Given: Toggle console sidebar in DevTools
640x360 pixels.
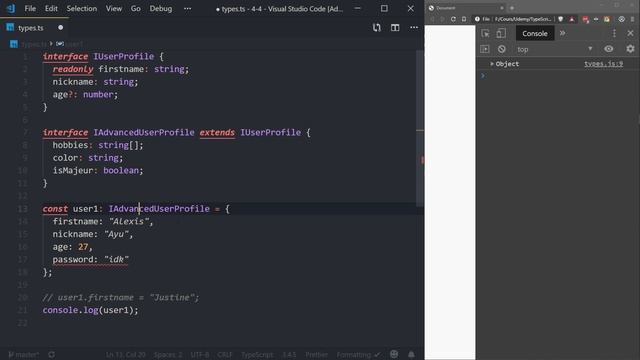Looking at the screenshot, I should tap(485, 49).
